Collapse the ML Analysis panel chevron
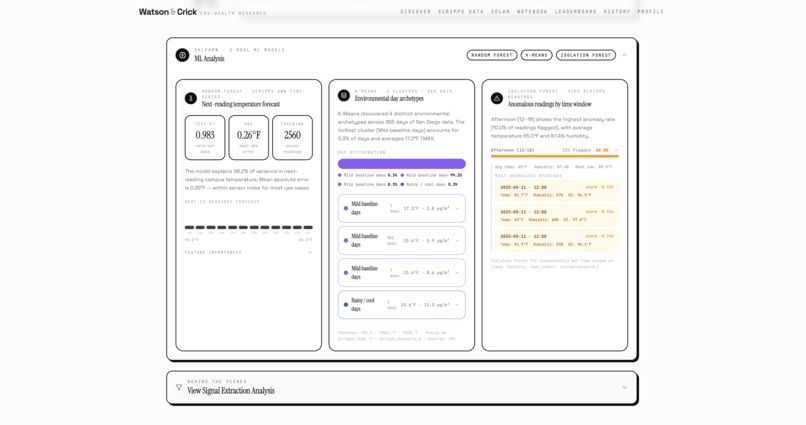806x425 pixels. [625, 55]
